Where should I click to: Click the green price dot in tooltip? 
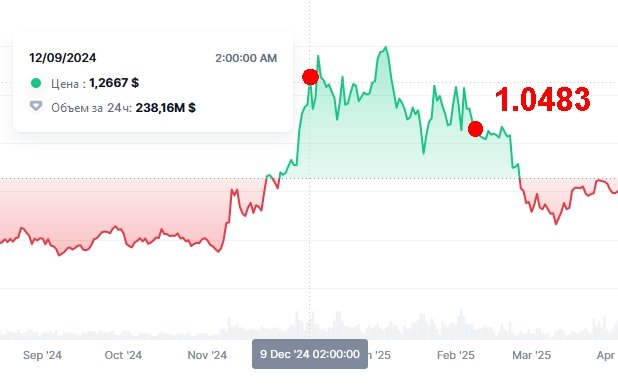tap(36, 83)
